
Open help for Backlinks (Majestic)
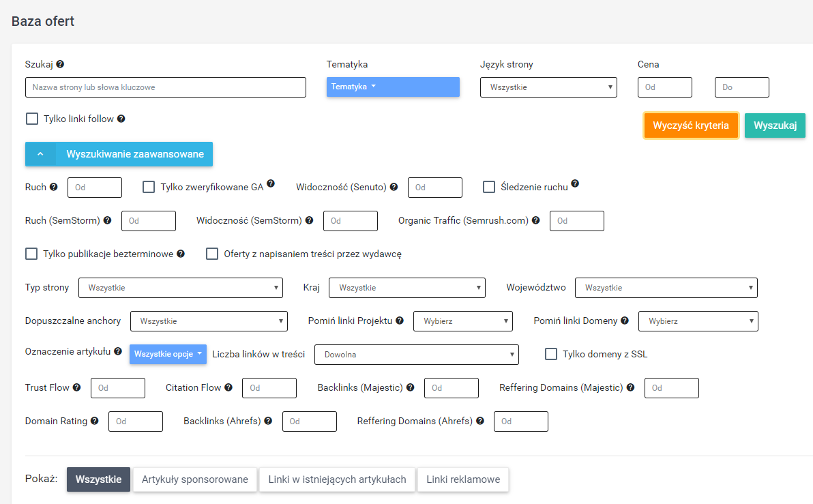tap(410, 387)
